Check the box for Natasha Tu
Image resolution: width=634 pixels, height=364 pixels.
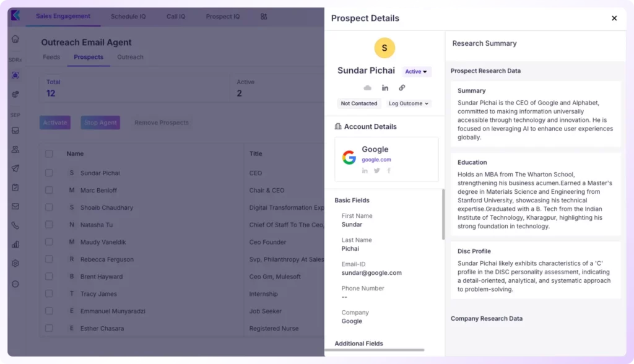point(49,225)
